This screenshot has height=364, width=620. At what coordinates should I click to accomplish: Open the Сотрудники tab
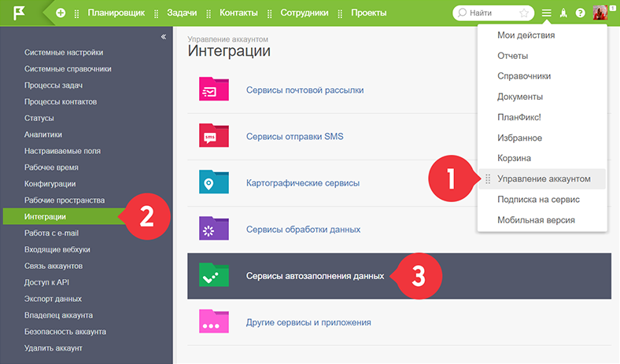click(304, 13)
